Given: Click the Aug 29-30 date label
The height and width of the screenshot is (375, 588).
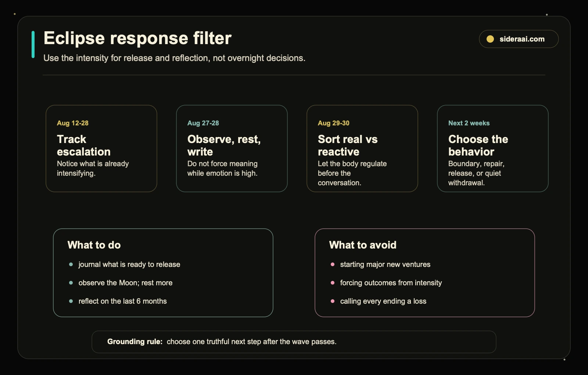Looking at the screenshot, I should 334,123.
